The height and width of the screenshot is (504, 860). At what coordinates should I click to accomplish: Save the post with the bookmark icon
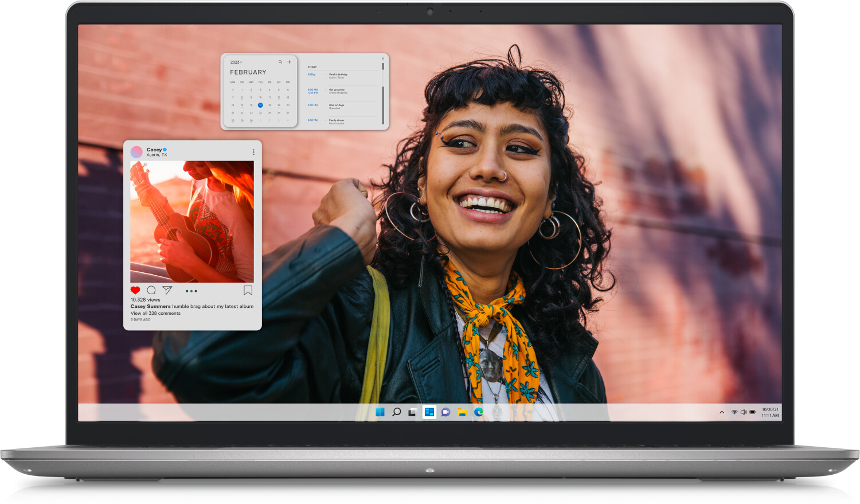(248, 290)
